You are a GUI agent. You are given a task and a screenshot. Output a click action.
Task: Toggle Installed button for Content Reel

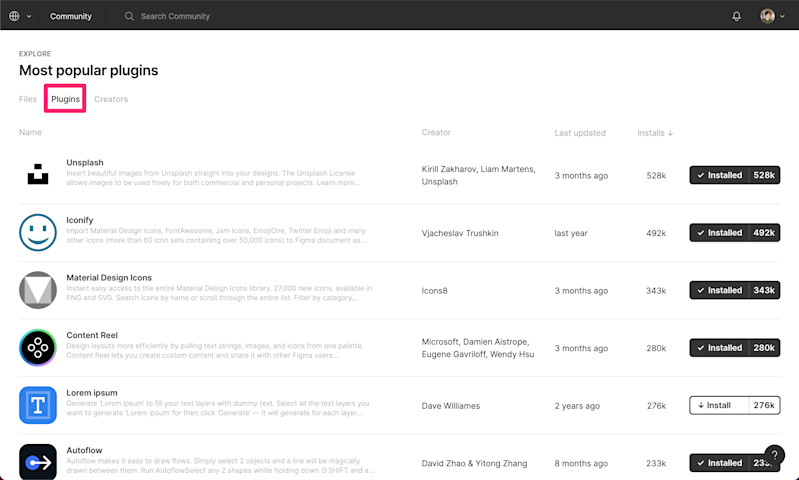[x=734, y=348]
